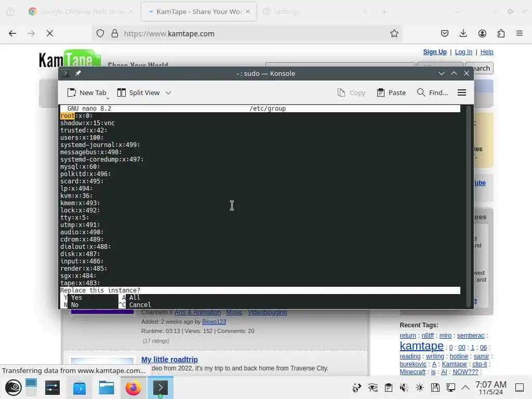This screenshot has height=399, width=532.
Task: Switch to Firefox from taskbar
Action: coord(134,388)
